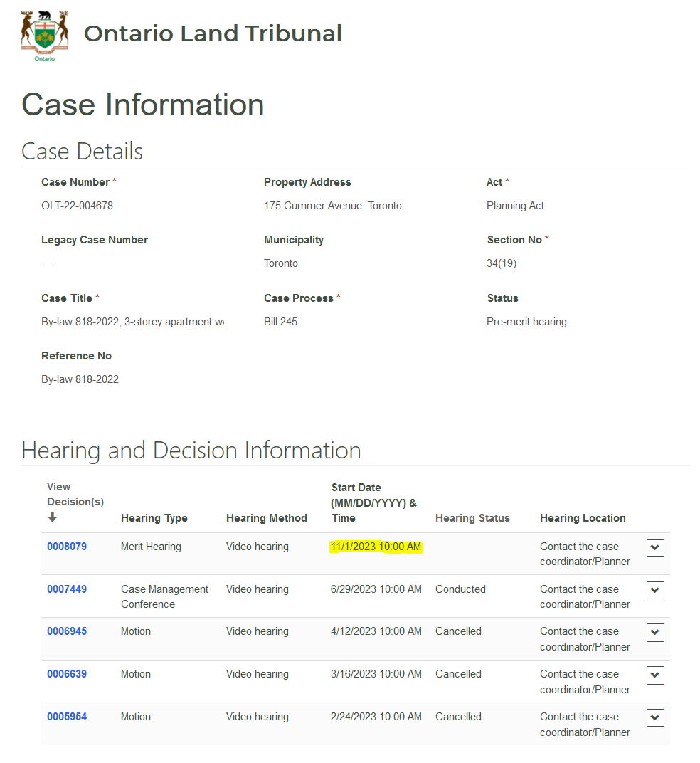Image resolution: width=700 pixels, height=763 pixels.
Task: Expand the 3/16/2023 Motion row
Action: pos(655,675)
